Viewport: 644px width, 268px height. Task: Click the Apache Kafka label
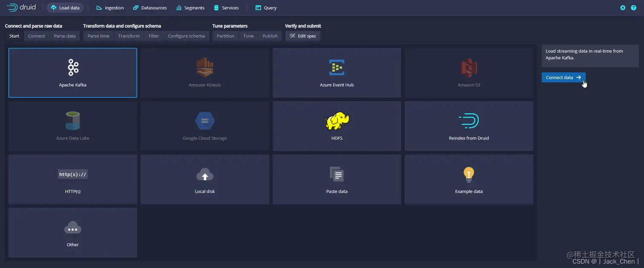click(x=73, y=85)
